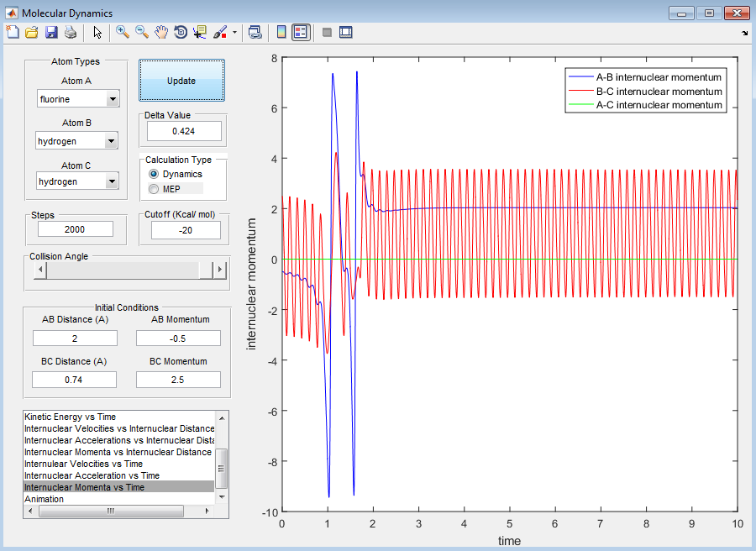The image size is (756, 551).
Task: Select the Zoom In magnifier tool
Action: 123,33
